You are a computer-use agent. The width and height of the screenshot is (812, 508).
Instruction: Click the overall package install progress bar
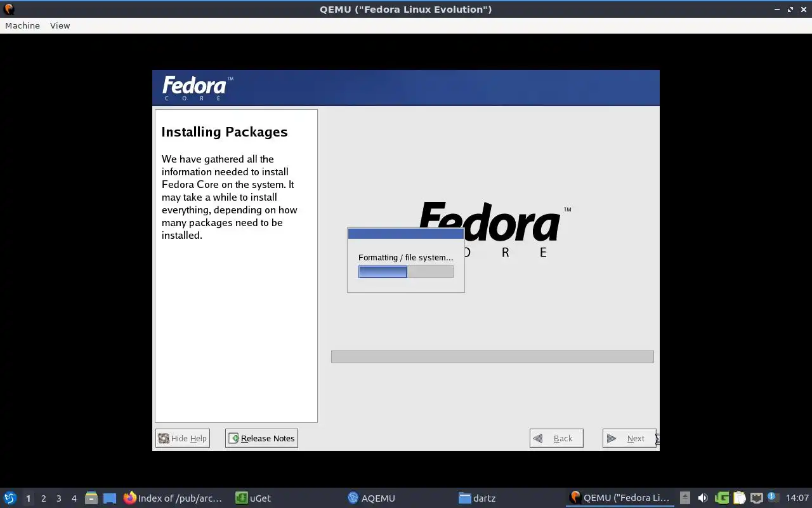[492, 357]
